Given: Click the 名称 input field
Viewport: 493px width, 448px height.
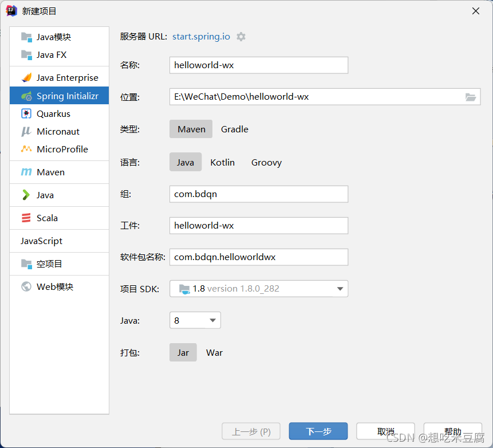Looking at the screenshot, I should tap(259, 65).
